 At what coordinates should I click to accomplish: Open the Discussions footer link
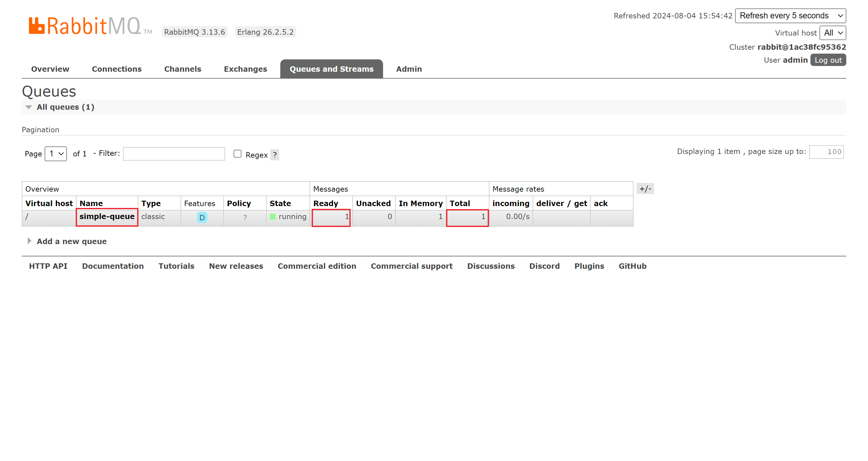491,266
